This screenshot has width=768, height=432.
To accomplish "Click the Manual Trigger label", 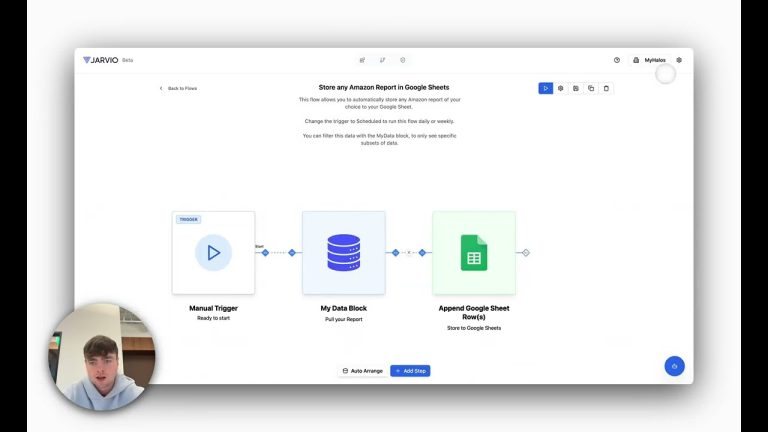I will [x=214, y=308].
